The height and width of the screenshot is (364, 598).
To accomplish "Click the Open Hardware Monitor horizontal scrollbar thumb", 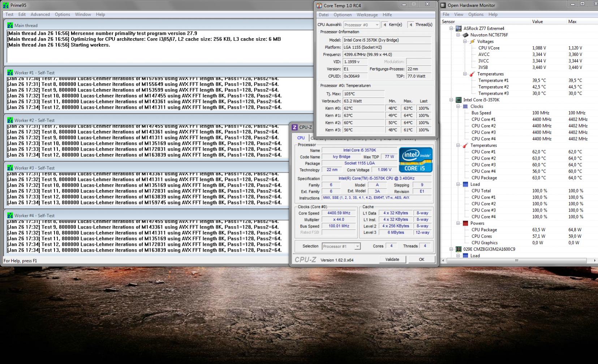I will pyautogui.click(x=517, y=260).
